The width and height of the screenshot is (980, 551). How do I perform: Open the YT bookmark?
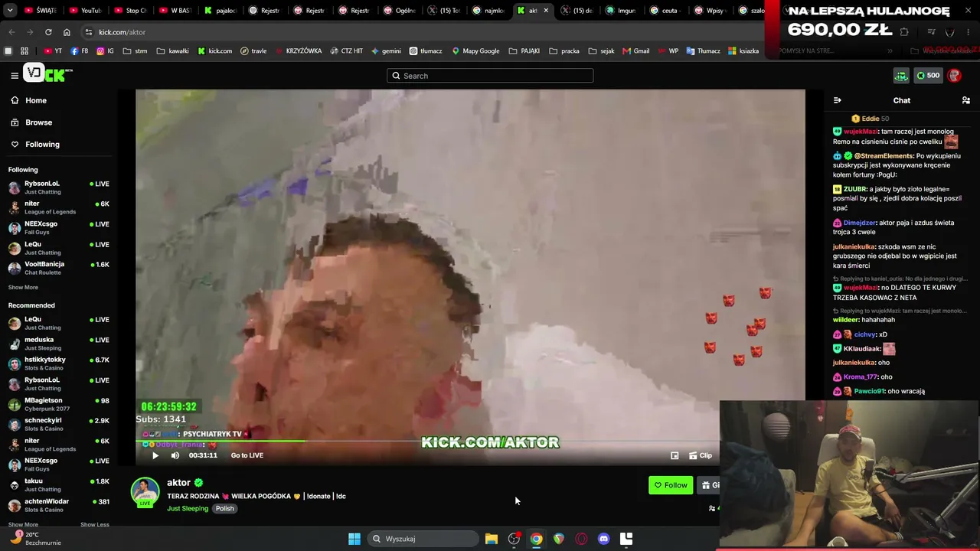pos(53,51)
